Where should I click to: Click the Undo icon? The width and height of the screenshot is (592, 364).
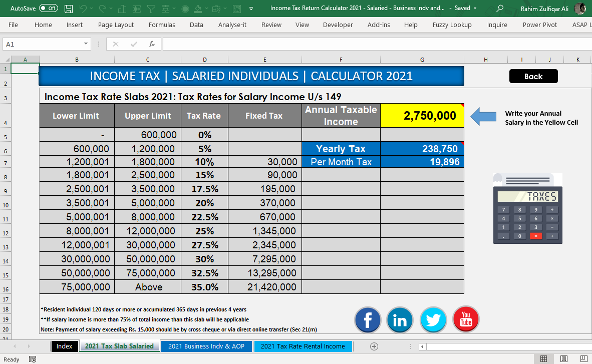click(83, 9)
